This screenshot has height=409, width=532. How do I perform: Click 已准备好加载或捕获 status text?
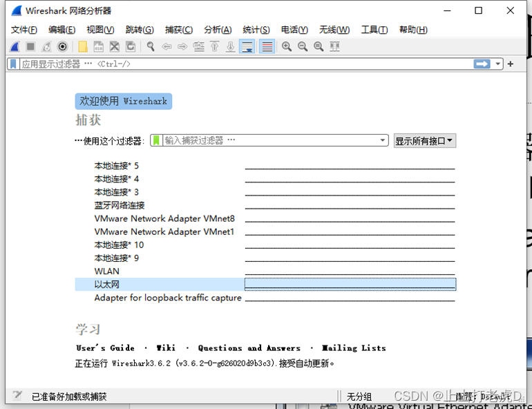(69, 397)
